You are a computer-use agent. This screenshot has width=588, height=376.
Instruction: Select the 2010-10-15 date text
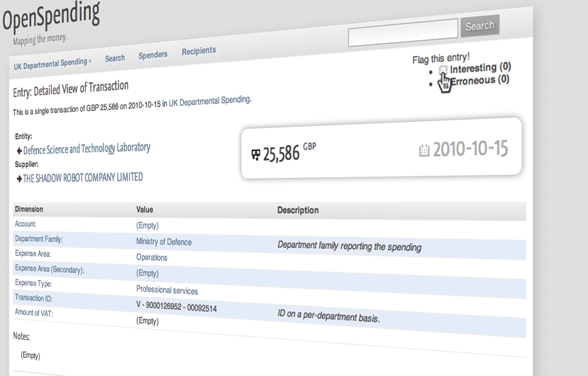point(471,148)
